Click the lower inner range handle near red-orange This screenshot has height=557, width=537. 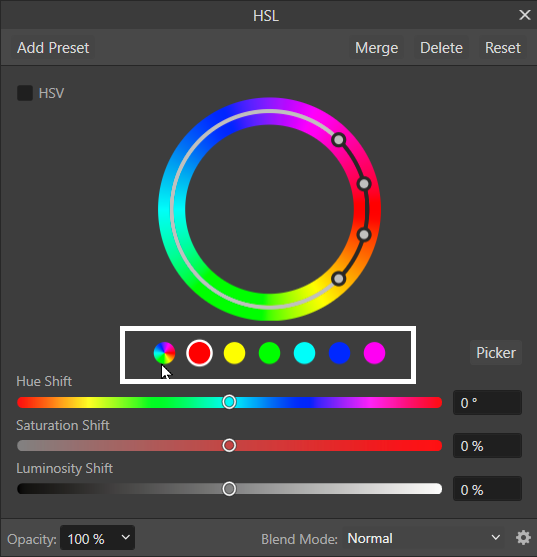364,235
